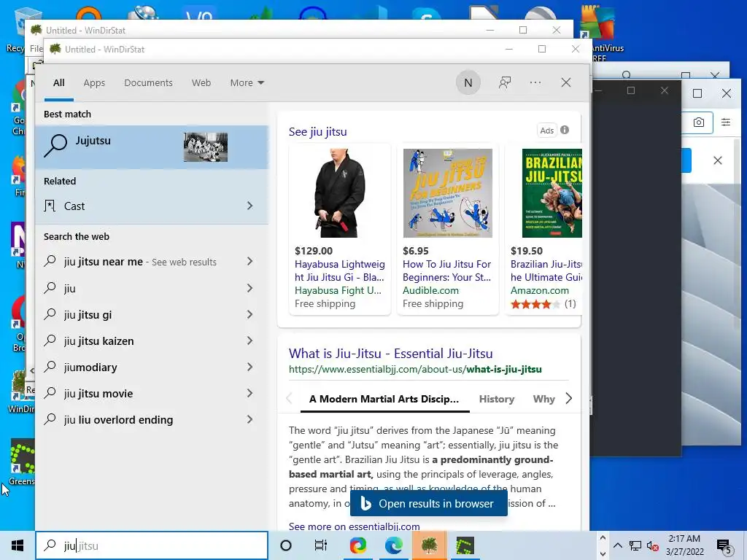Click the network status tray icon
Image resolution: width=747 pixels, height=560 pixels.
pyautogui.click(x=635, y=545)
